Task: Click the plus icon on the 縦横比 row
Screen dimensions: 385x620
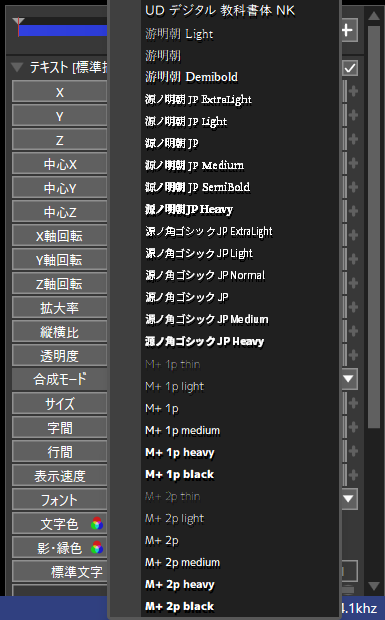Action: point(353,331)
